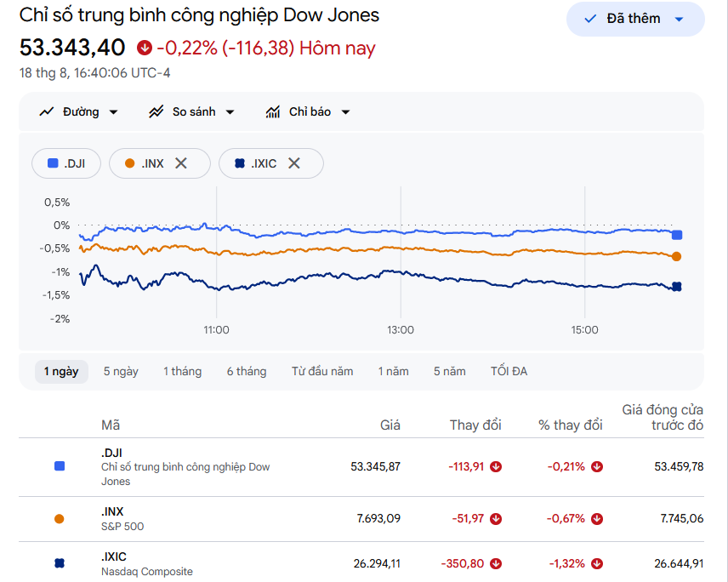Select the 5 ngày time range
The image size is (728, 582).
(x=121, y=372)
